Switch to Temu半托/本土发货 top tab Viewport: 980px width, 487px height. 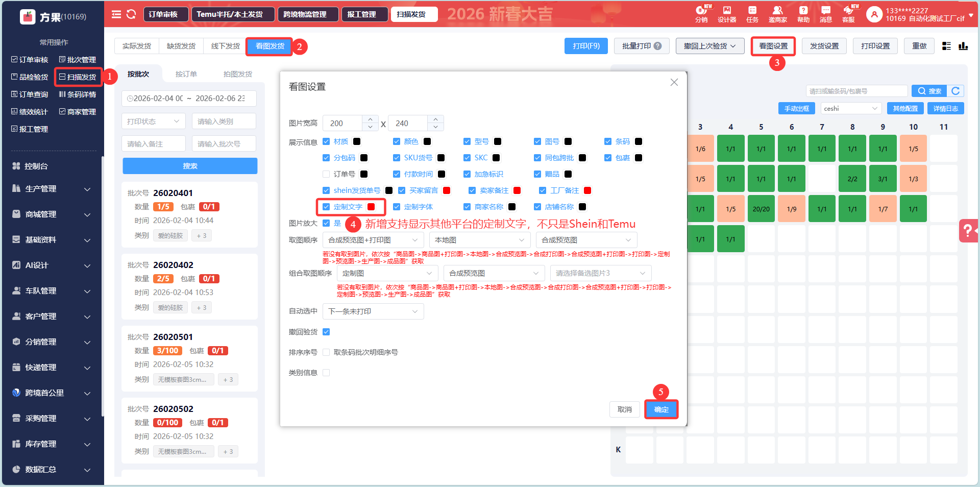coord(233,14)
